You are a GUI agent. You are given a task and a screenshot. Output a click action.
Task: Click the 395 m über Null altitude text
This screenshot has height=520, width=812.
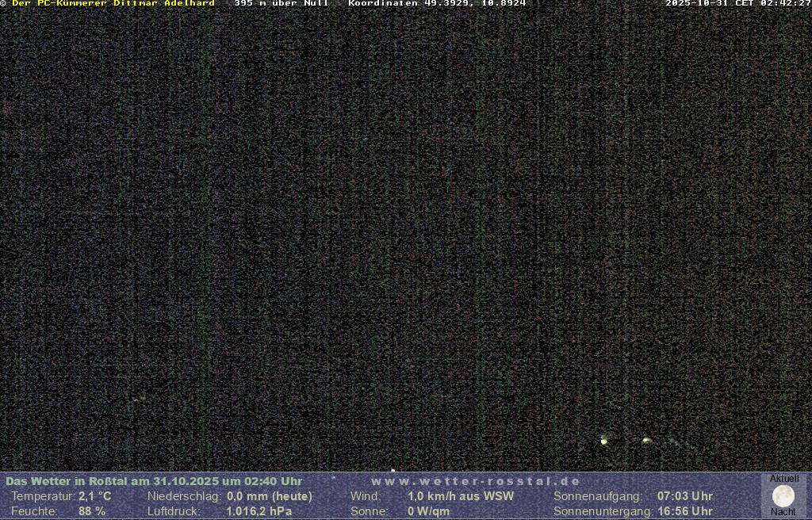[281, 4]
